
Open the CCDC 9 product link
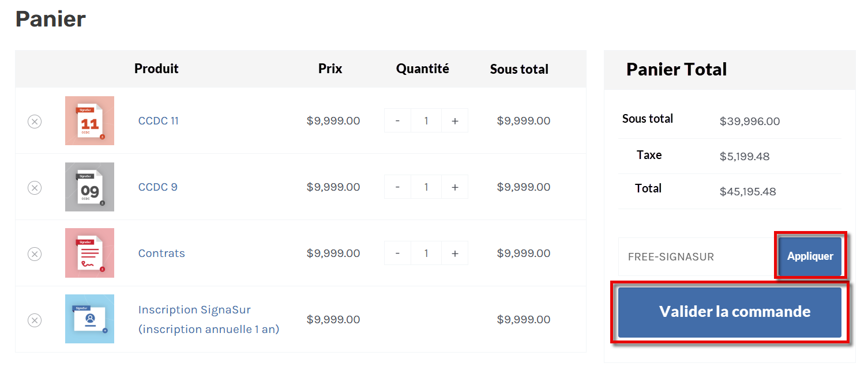click(x=158, y=187)
